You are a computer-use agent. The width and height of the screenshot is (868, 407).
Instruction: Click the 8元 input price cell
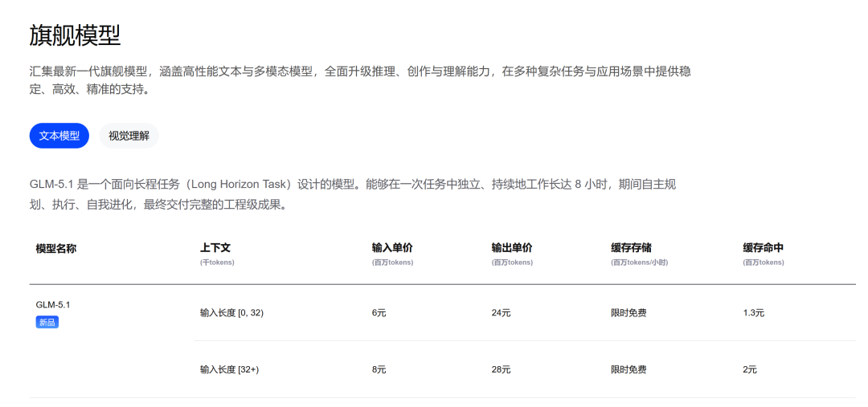tap(379, 369)
